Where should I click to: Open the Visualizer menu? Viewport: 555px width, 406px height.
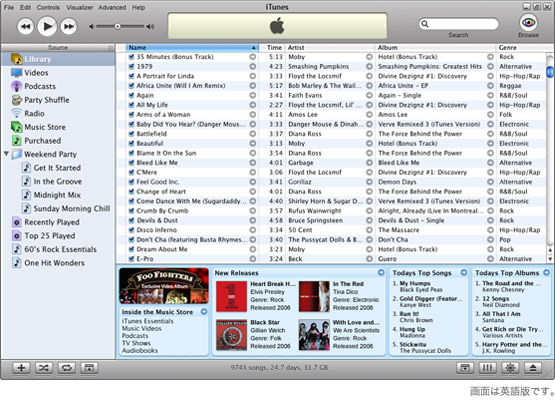pos(80,7)
